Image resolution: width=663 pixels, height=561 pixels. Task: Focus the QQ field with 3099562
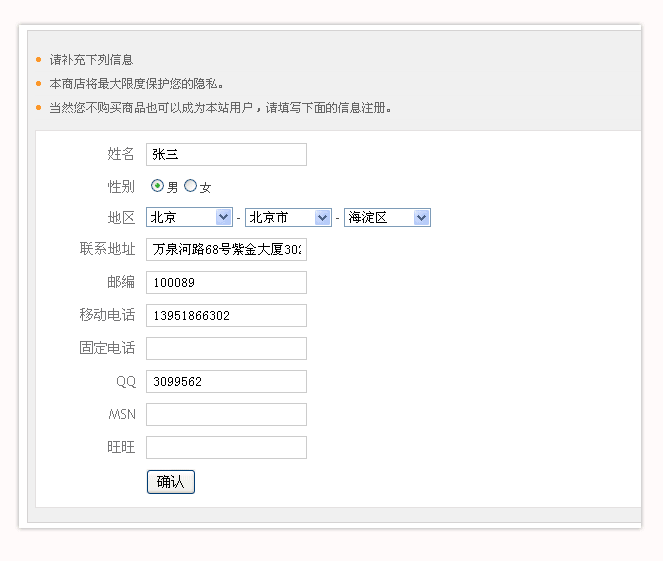tap(226, 382)
